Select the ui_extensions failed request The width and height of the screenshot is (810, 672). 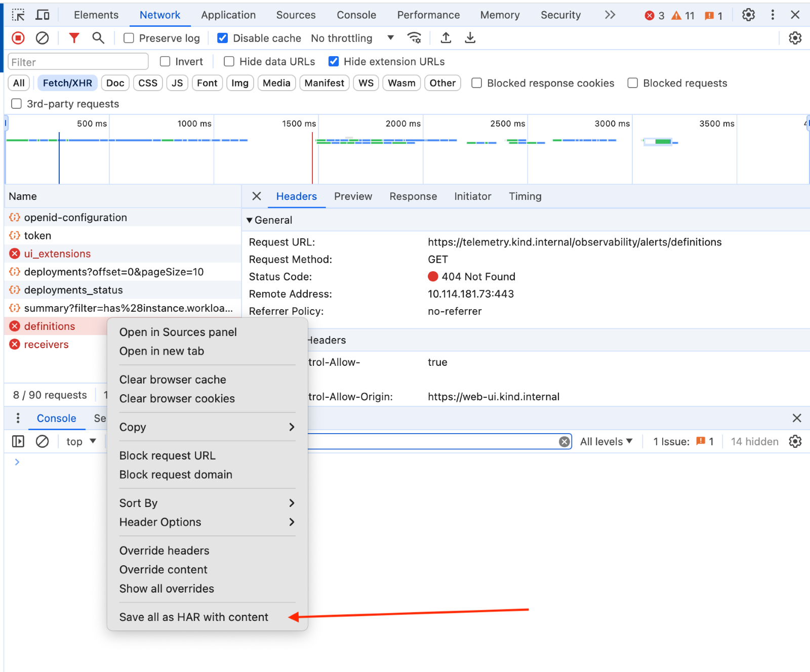click(x=57, y=254)
